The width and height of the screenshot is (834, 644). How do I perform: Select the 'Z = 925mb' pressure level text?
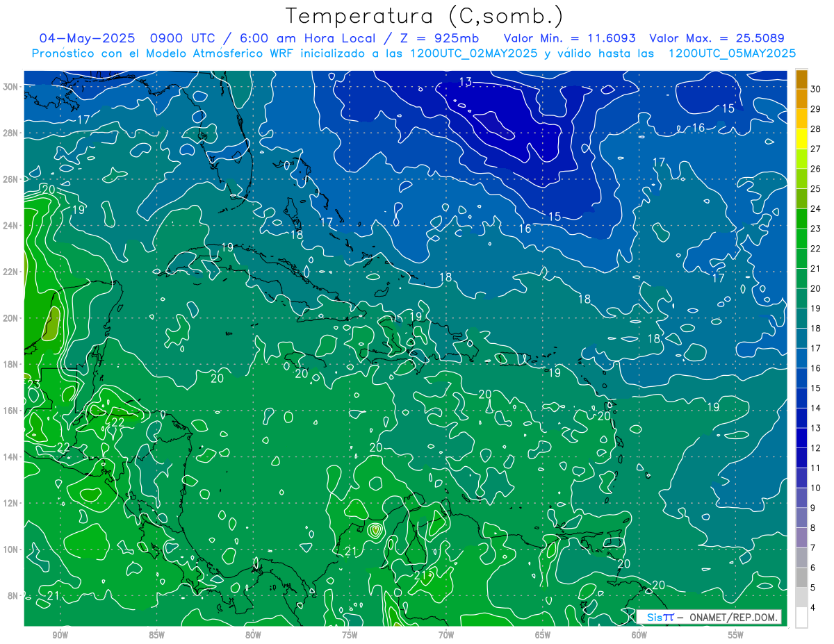[441, 38]
